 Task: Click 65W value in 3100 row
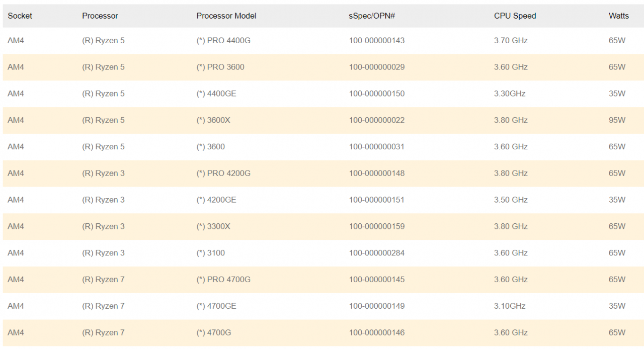[x=617, y=253]
